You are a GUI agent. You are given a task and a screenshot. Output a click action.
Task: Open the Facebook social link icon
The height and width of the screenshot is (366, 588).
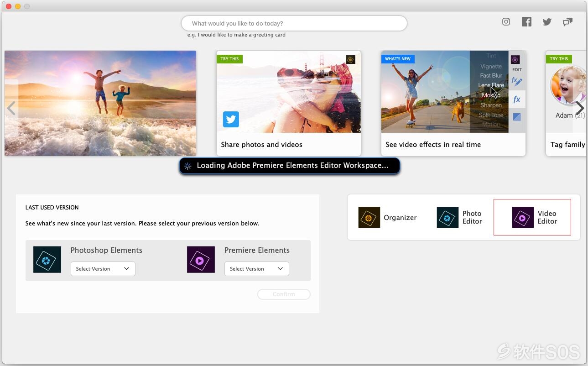point(526,22)
